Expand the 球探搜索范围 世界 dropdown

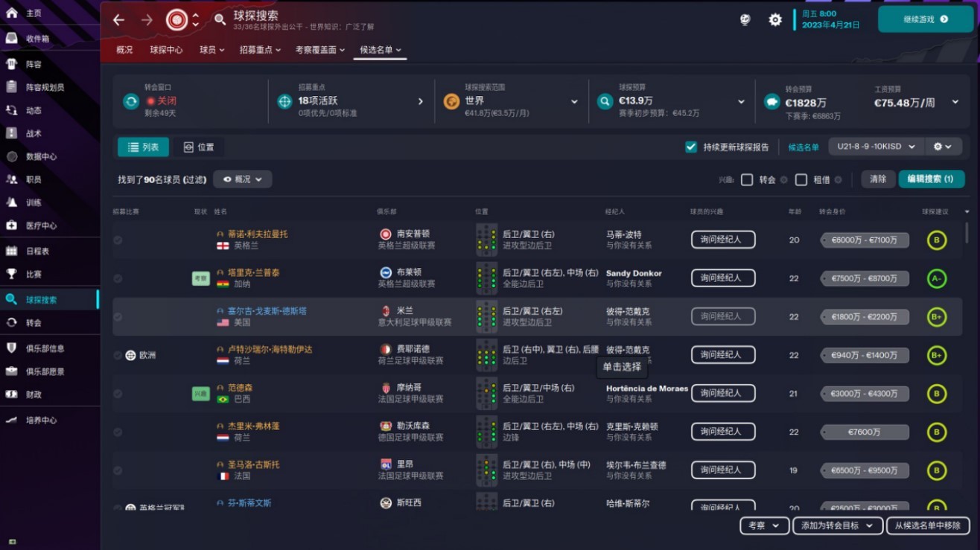[x=574, y=101]
